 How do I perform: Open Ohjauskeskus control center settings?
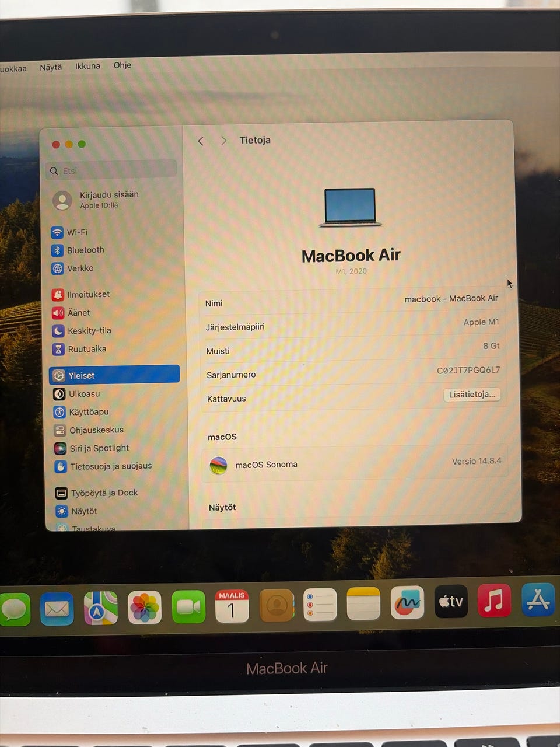click(x=89, y=430)
